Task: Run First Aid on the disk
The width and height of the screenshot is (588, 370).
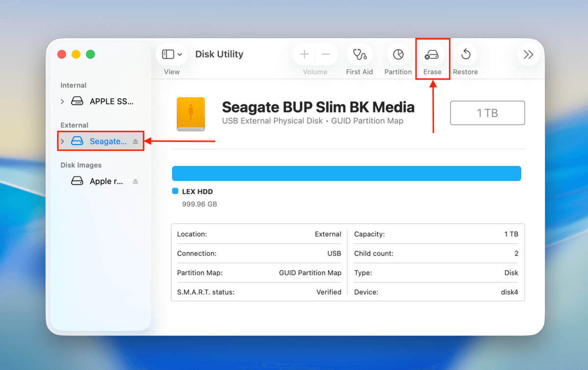Action: (x=360, y=54)
